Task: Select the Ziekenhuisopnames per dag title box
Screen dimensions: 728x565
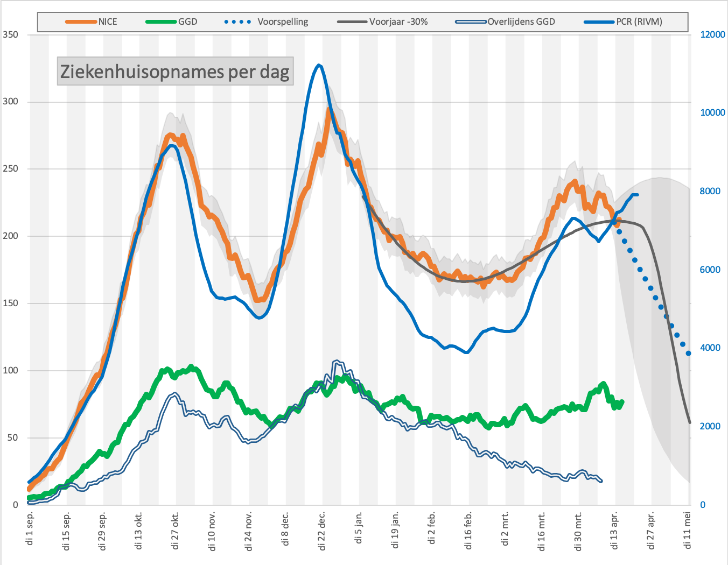Action: pos(176,71)
